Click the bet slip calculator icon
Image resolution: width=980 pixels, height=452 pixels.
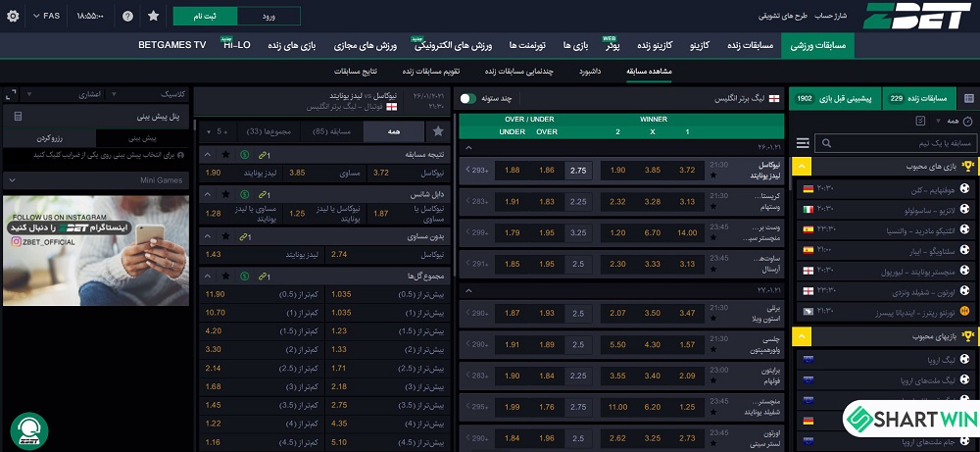pos(18,117)
